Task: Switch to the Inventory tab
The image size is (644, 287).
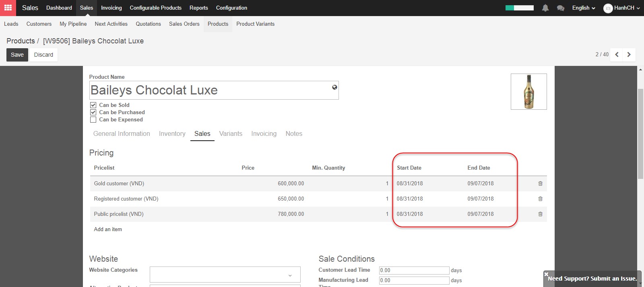Action: pyautogui.click(x=172, y=134)
